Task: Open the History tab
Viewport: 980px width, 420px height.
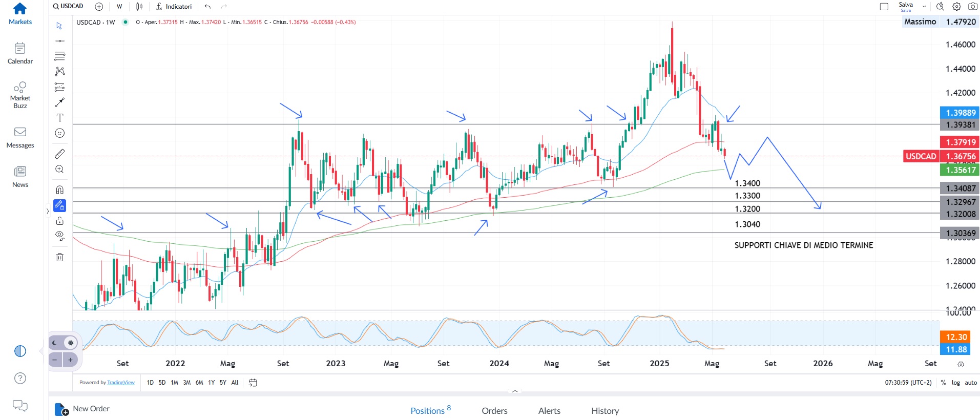Action: [x=604, y=411]
